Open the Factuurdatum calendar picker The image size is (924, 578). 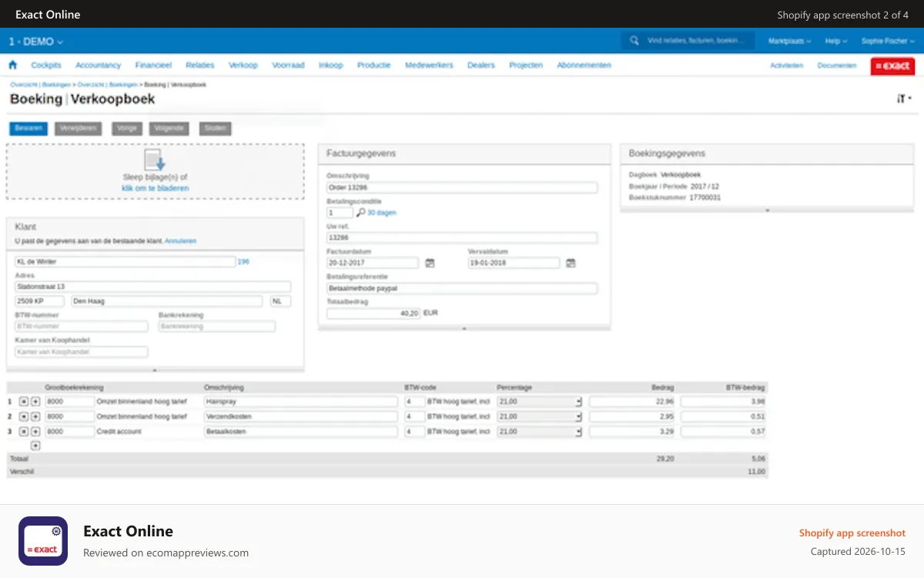coord(430,263)
